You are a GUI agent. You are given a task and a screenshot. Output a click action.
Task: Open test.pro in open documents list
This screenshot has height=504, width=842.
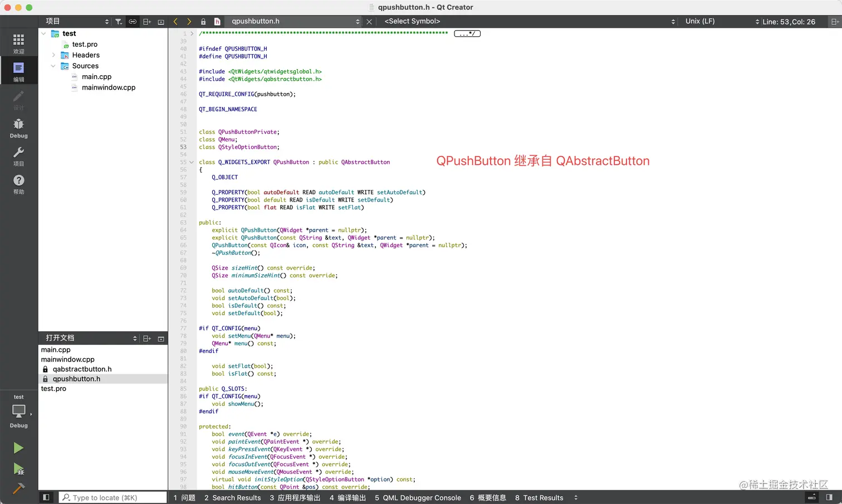coord(103,389)
